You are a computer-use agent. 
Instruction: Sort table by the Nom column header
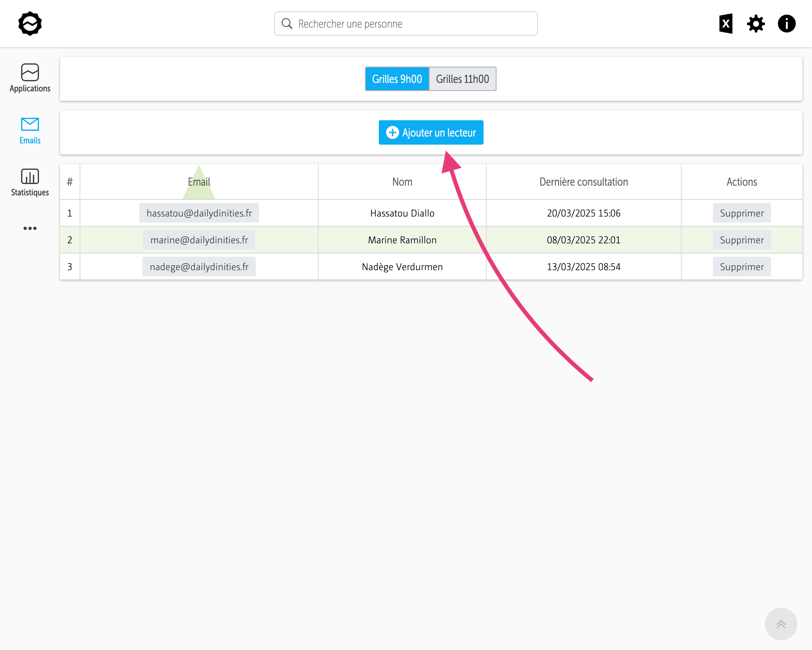coord(402,182)
